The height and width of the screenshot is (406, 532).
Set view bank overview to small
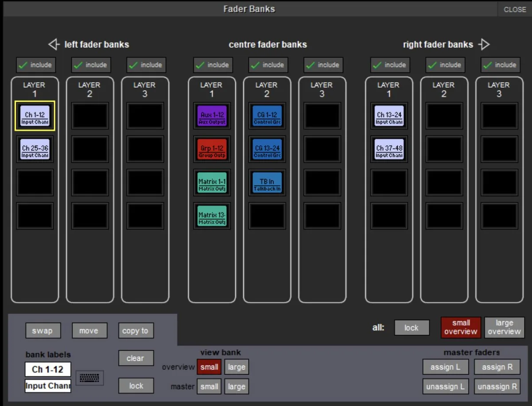209,367
